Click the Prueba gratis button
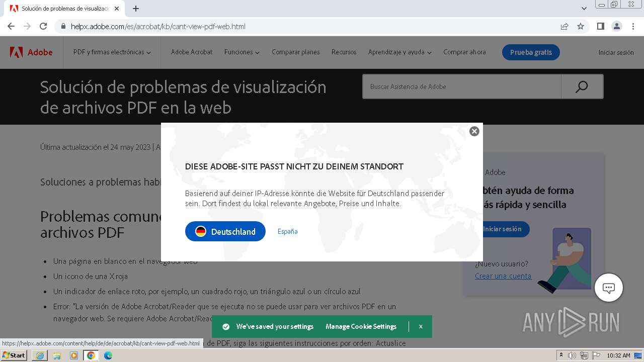The width and height of the screenshot is (644, 362). 531,52
